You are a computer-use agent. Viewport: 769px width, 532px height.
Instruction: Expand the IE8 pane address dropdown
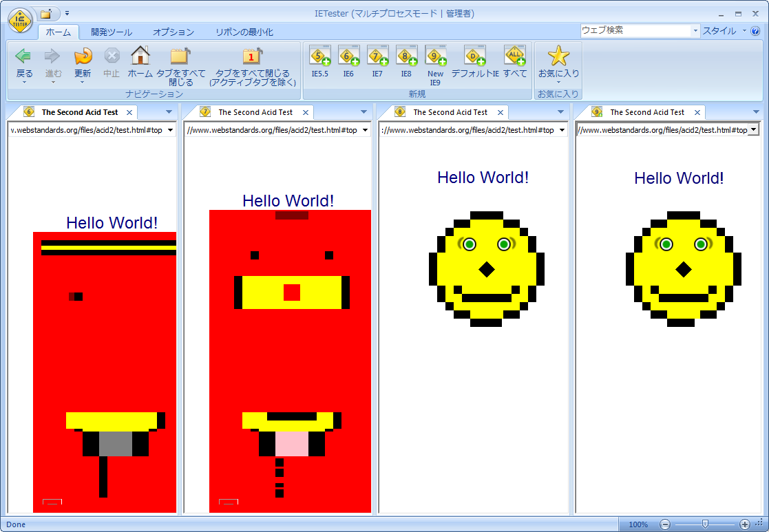pyautogui.click(x=562, y=130)
